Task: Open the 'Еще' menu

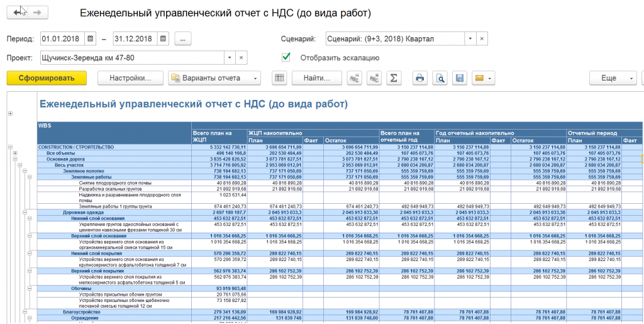Action: [613, 78]
